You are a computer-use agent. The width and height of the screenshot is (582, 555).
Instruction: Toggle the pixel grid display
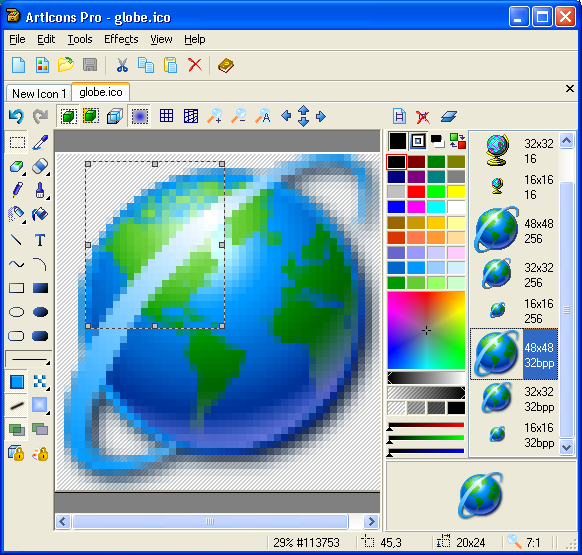point(166,116)
